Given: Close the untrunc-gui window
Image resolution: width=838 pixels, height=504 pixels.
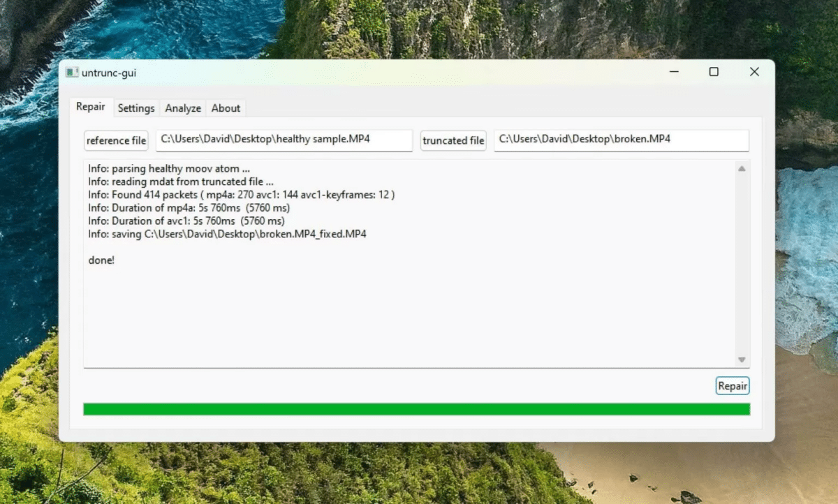Looking at the screenshot, I should point(754,72).
